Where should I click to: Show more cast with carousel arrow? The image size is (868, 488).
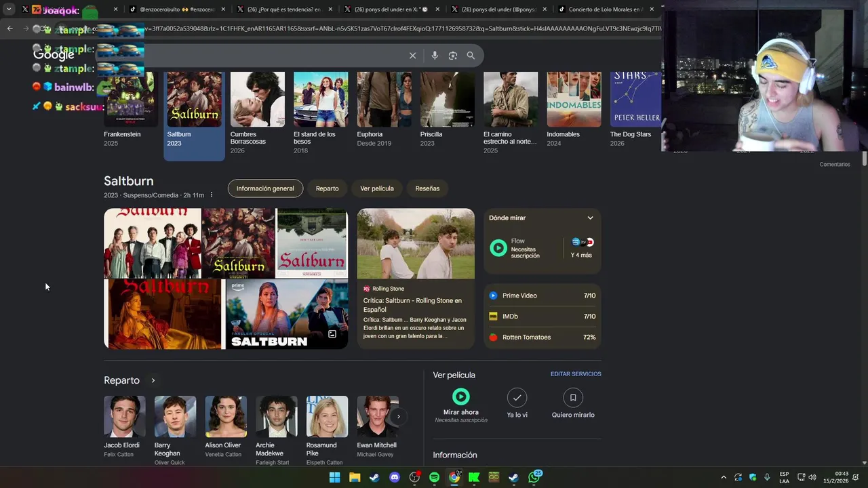point(399,417)
